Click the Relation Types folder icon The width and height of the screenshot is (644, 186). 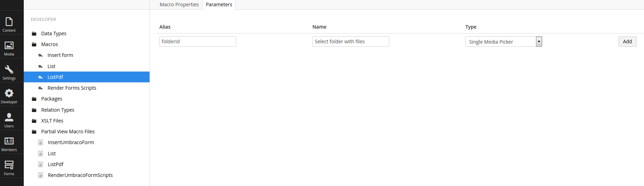click(34, 110)
